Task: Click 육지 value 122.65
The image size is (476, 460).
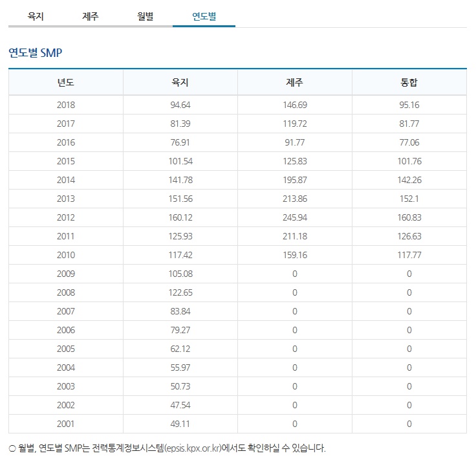Action: [x=180, y=292]
